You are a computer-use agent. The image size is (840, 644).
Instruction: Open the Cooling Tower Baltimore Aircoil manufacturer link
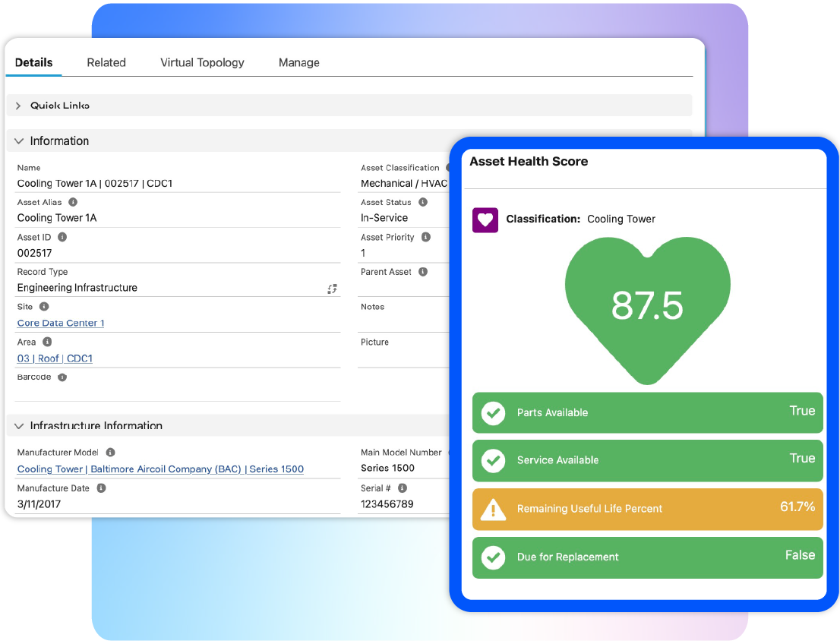[x=160, y=469]
